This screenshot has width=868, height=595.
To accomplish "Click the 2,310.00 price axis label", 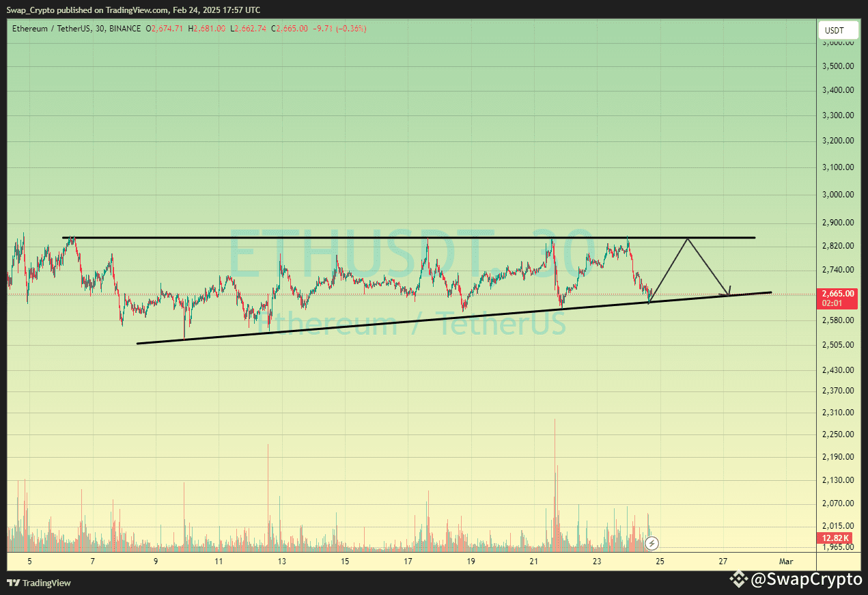I will 839,413.
